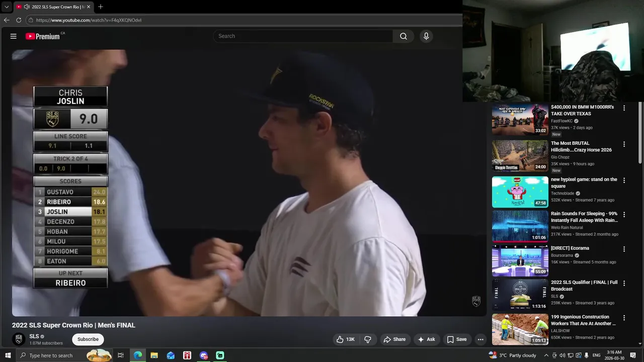Click the Ask button below the video
The height and width of the screenshot is (362, 644).
click(426, 339)
